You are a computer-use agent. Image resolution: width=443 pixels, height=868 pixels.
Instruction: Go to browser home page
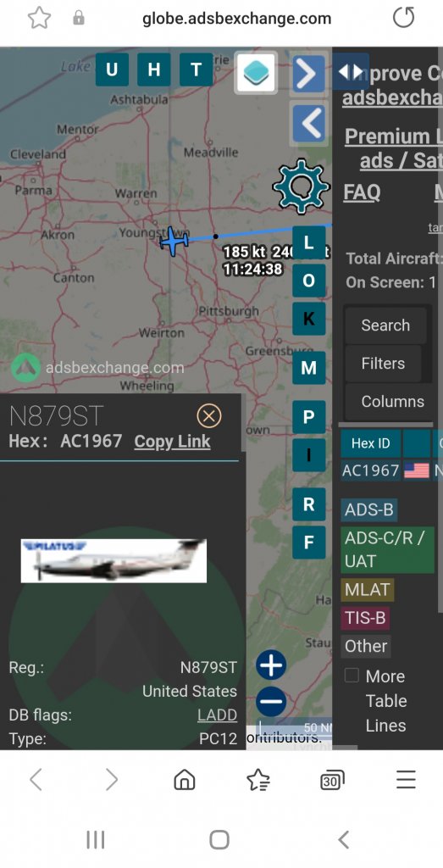[x=185, y=780]
